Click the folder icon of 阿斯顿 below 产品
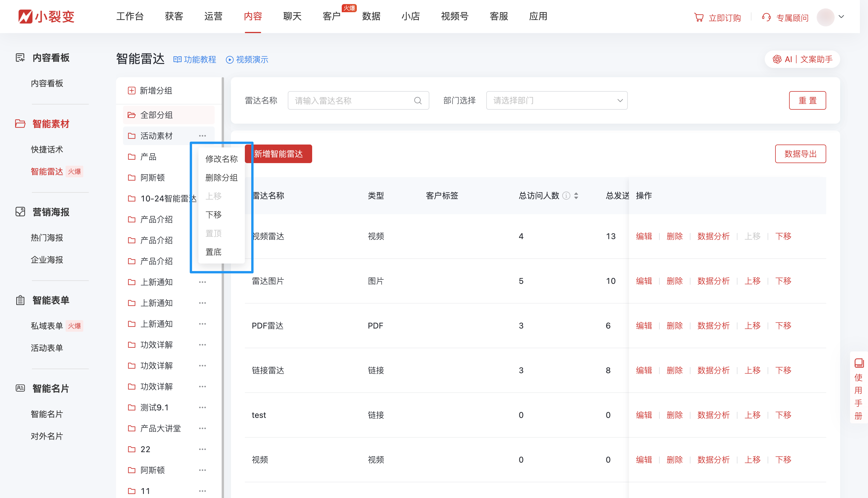The height and width of the screenshot is (498, 868). click(132, 178)
